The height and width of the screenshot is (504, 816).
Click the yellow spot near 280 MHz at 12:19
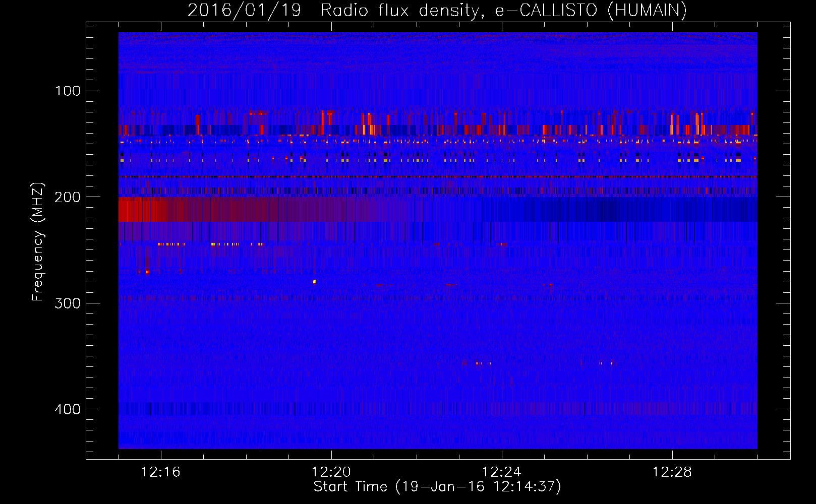click(315, 282)
